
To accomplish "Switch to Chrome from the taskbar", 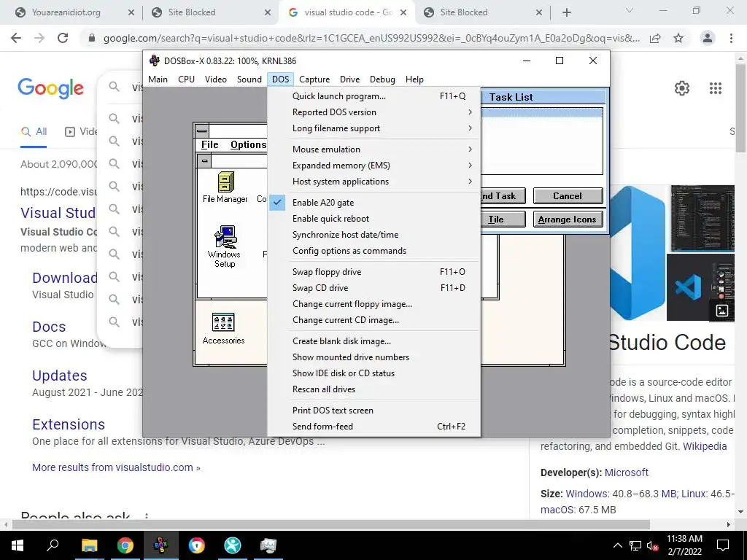I will click(x=125, y=545).
